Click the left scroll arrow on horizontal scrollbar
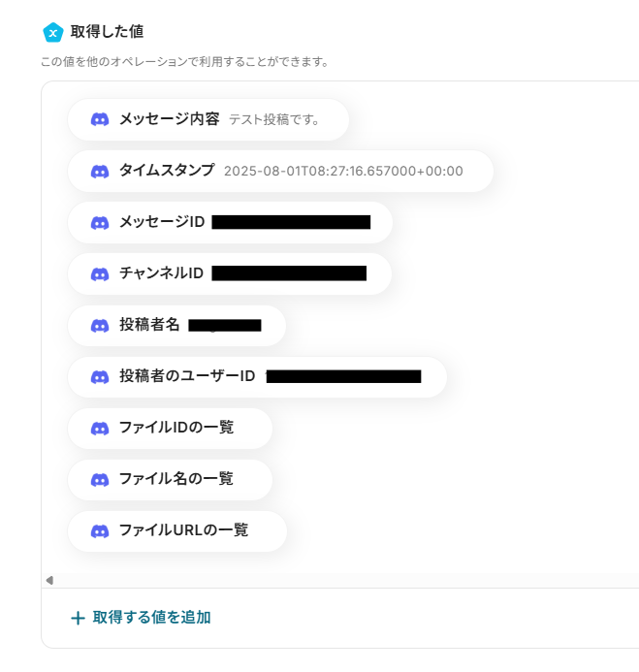Image resolution: width=639 pixels, height=672 pixels. (49, 580)
